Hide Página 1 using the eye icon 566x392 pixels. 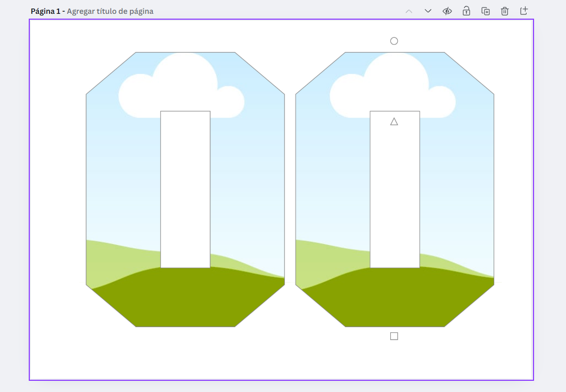(x=447, y=11)
